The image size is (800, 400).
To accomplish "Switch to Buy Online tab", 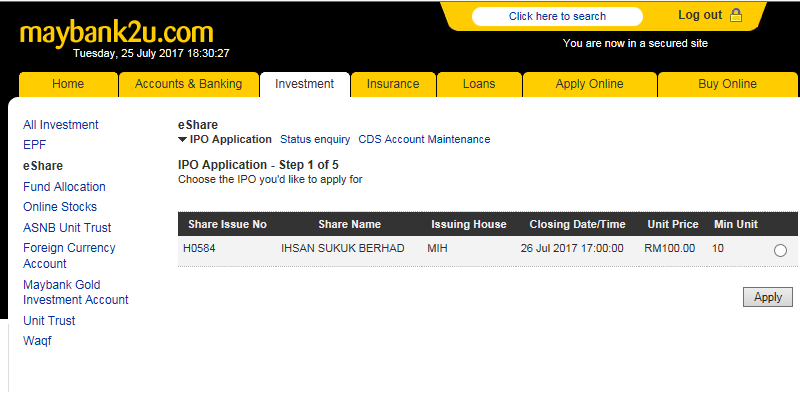I will (728, 84).
